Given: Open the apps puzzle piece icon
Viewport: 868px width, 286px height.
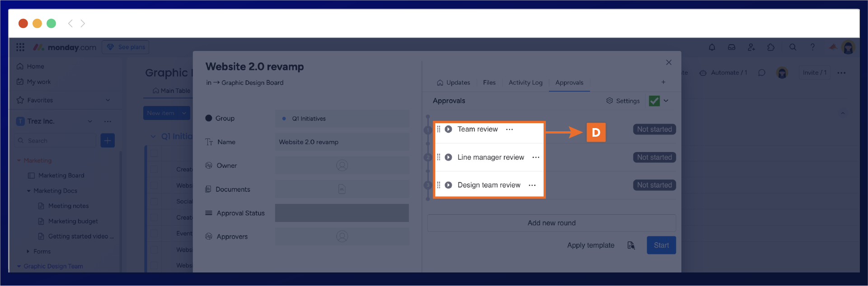Looking at the screenshot, I should [x=771, y=47].
